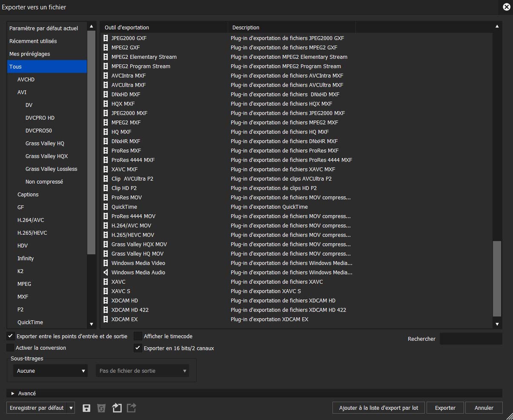
Task: Click the film icon beside Grass Valley HQX MOV
Action: pos(106,244)
